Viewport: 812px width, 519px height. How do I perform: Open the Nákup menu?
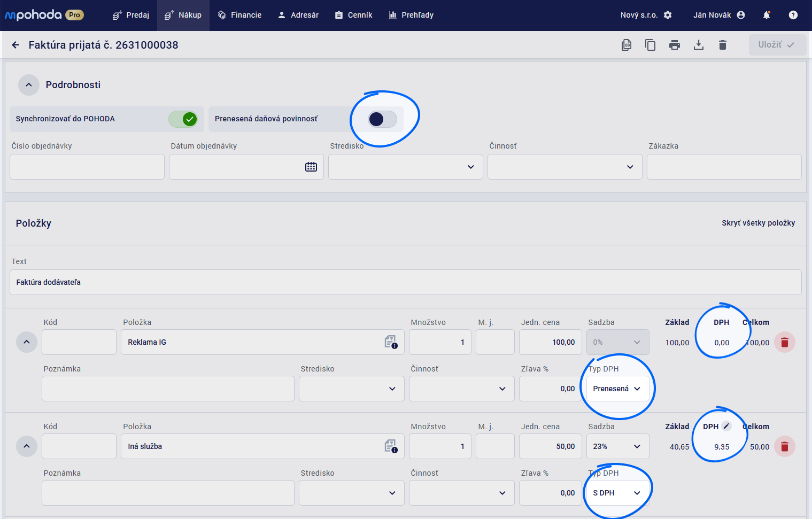pyautogui.click(x=183, y=15)
